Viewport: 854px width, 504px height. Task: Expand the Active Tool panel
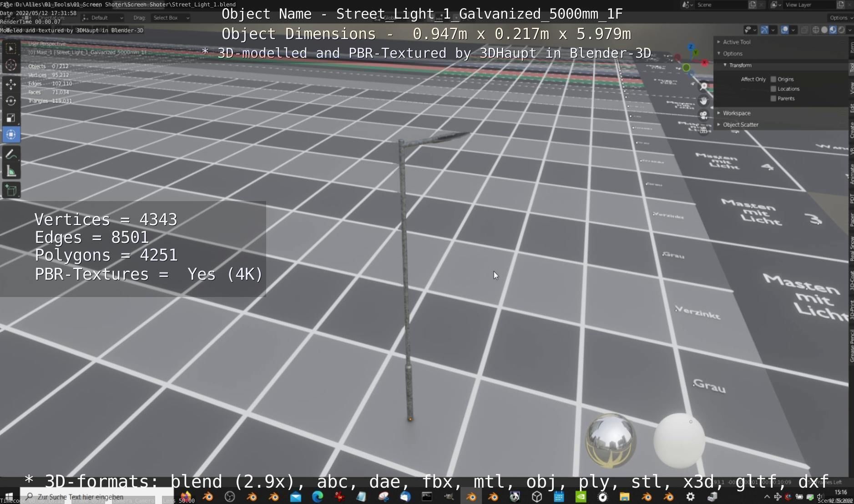coord(781,42)
